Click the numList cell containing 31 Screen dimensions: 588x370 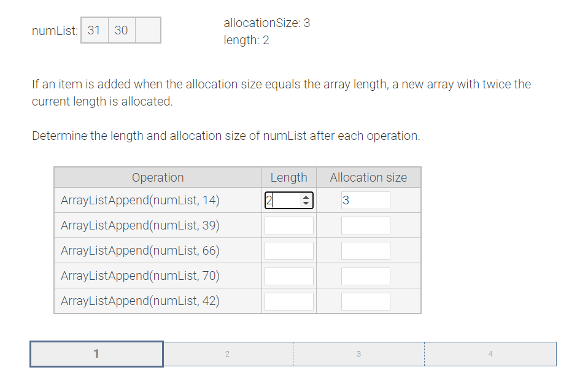[94, 29]
